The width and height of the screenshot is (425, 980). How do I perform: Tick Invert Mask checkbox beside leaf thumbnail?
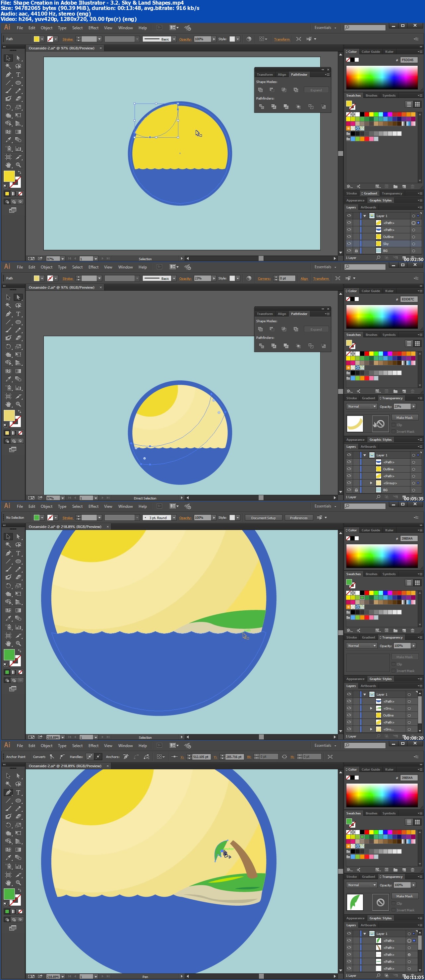[394, 910]
